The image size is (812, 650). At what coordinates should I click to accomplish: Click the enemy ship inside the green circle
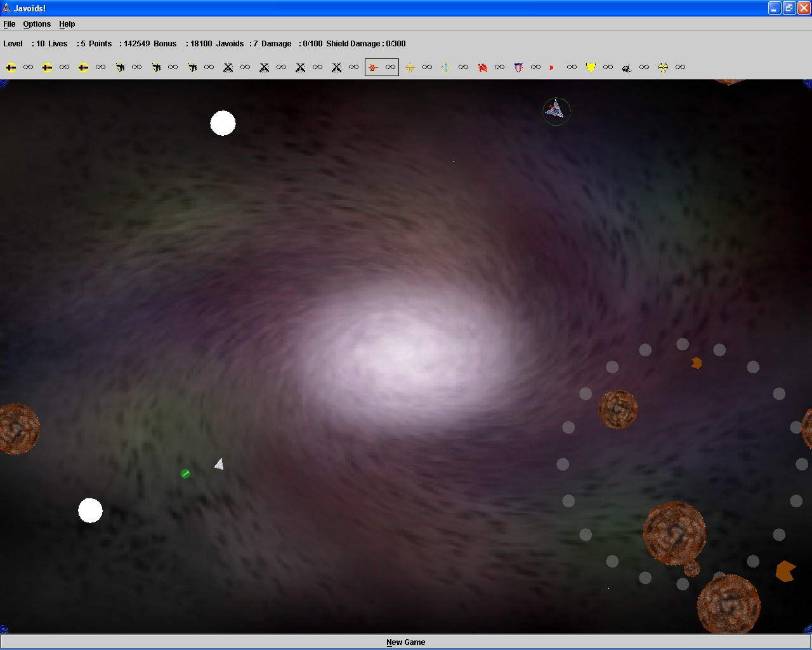click(x=556, y=111)
